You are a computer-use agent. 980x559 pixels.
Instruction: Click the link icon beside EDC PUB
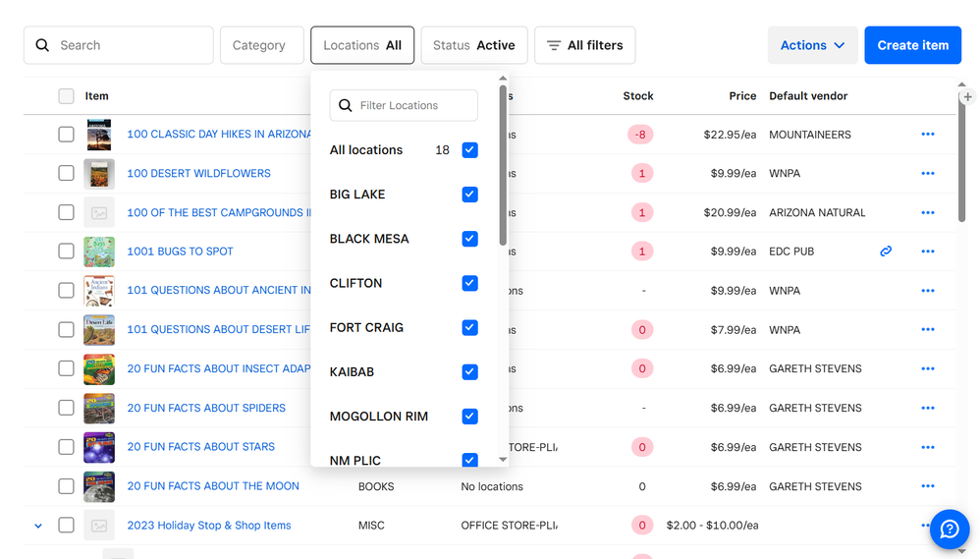click(x=886, y=252)
